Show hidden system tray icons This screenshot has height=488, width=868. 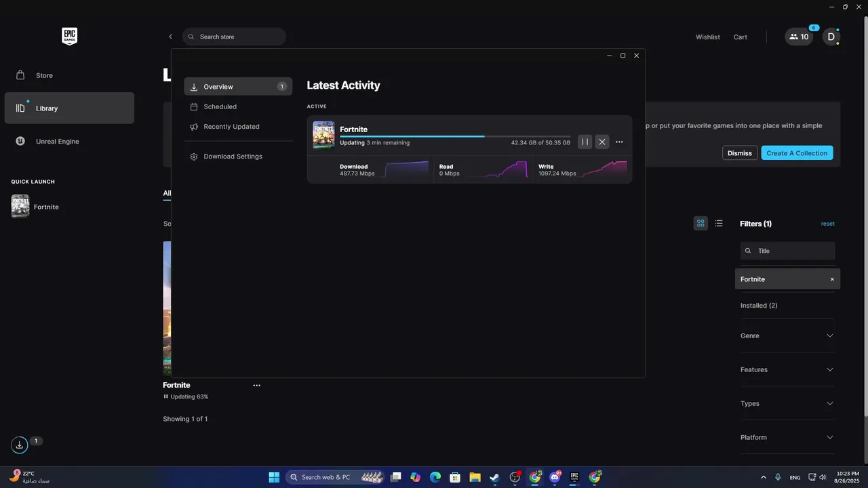(x=764, y=477)
